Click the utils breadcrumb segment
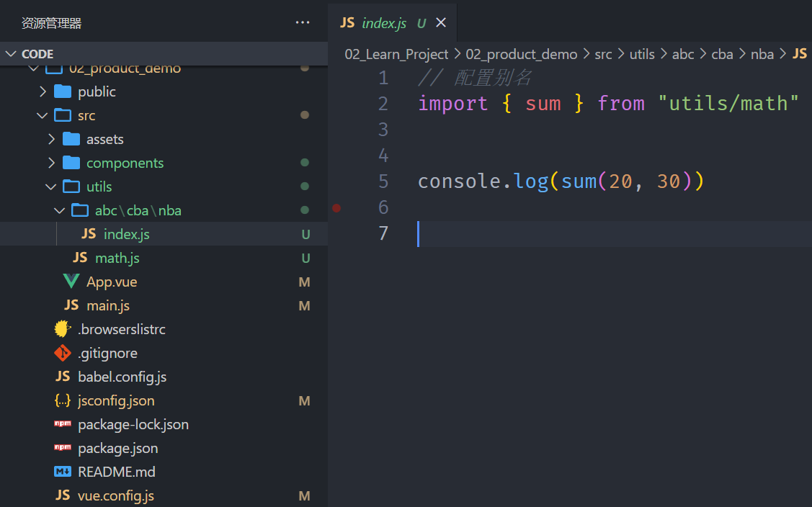Viewport: 812px width, 507px height. tap(642, 54)
